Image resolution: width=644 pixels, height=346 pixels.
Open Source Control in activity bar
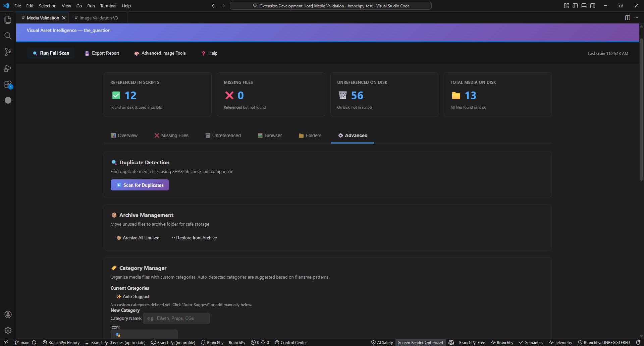click(8, 52)
